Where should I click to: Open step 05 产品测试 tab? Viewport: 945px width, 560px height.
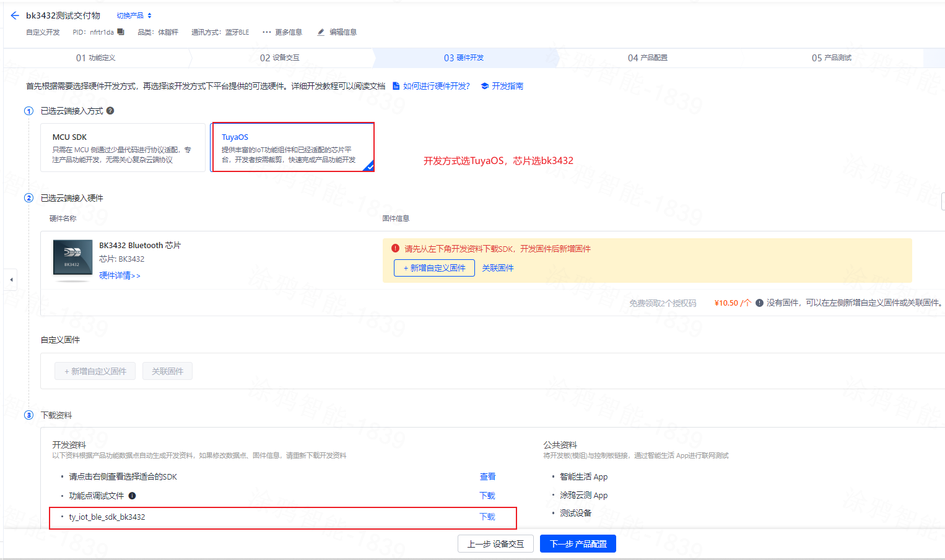point(832,58)
